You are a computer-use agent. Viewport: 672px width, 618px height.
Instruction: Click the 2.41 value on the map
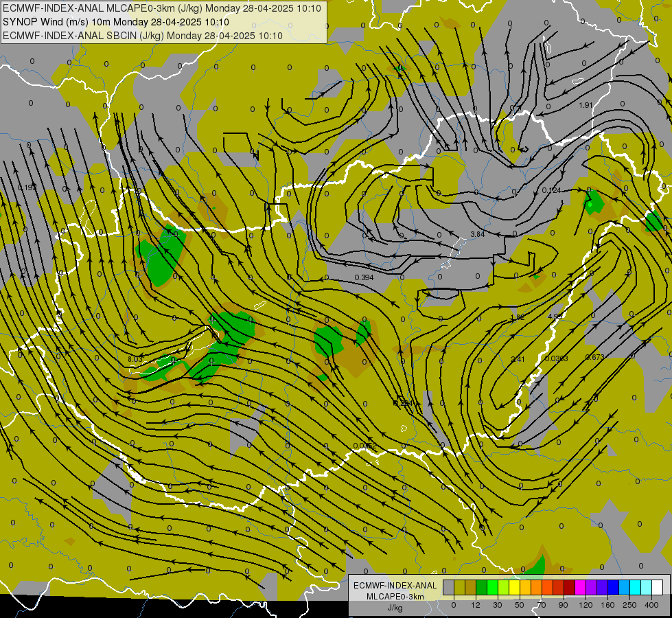(518, 359)
